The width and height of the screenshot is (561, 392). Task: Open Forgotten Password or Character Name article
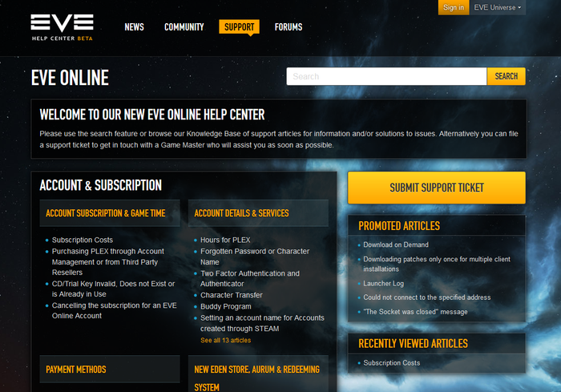[255, 257]
